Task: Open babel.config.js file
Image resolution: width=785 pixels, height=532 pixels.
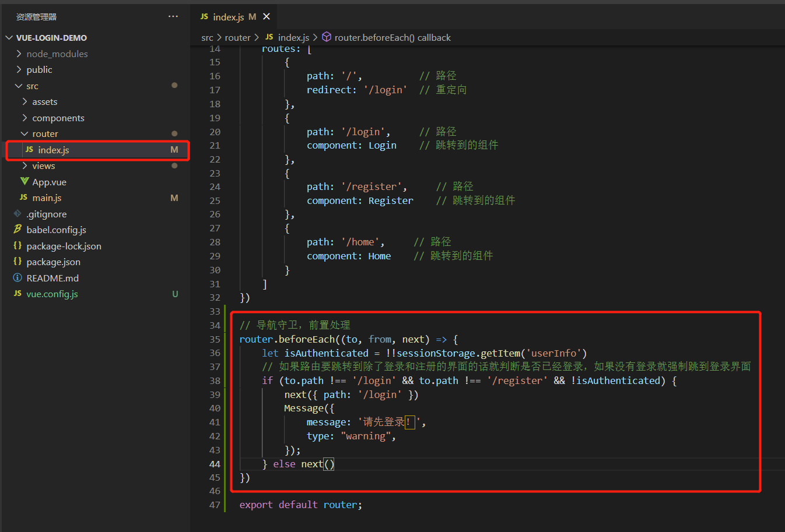Action: coord(56,230)
